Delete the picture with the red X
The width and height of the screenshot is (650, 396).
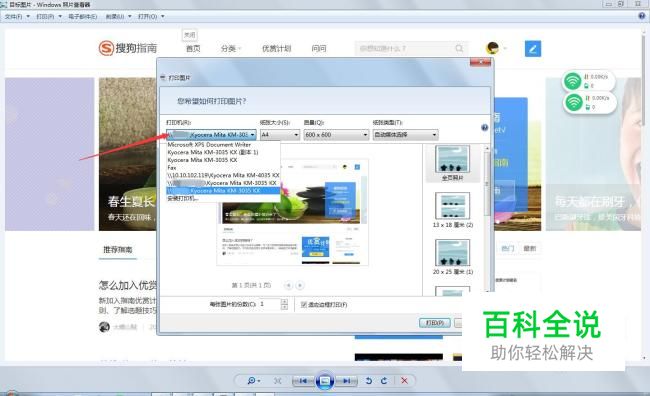(x=404, y=381)
